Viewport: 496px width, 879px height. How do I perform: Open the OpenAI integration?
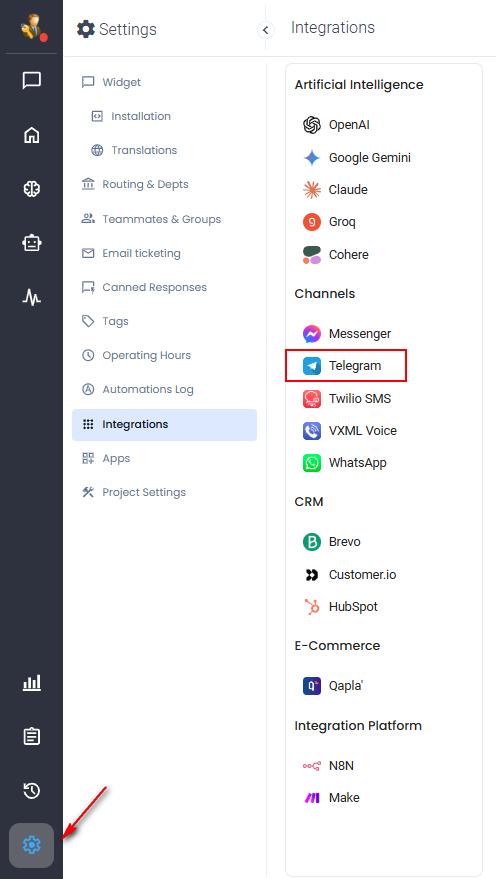336,124
